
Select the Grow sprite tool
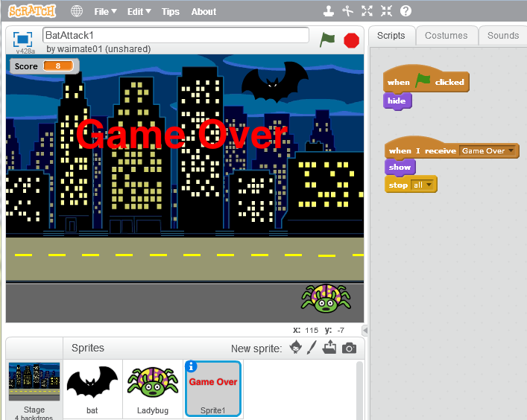[367, 11]
